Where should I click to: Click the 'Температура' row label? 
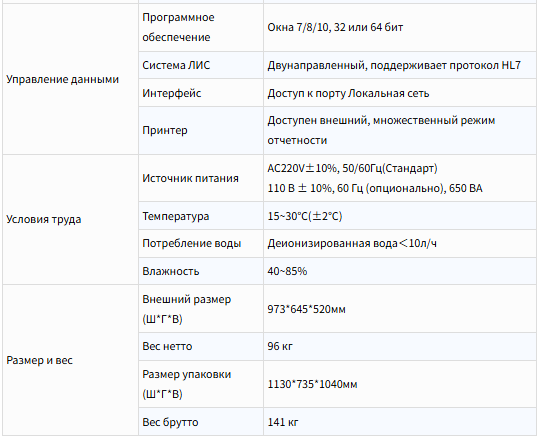tap(176, 216)
